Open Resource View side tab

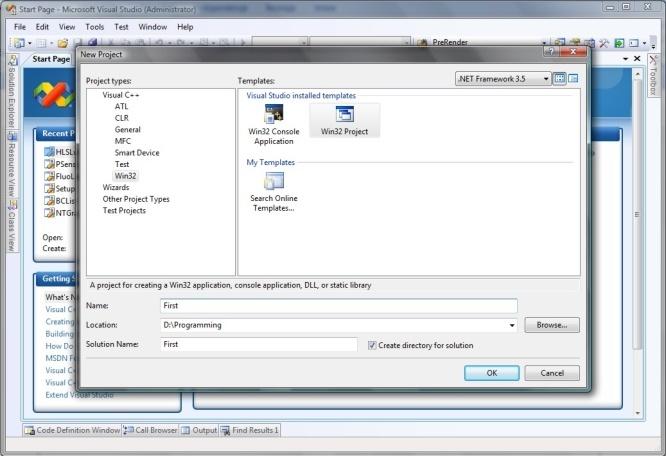(x=12, y=166)
